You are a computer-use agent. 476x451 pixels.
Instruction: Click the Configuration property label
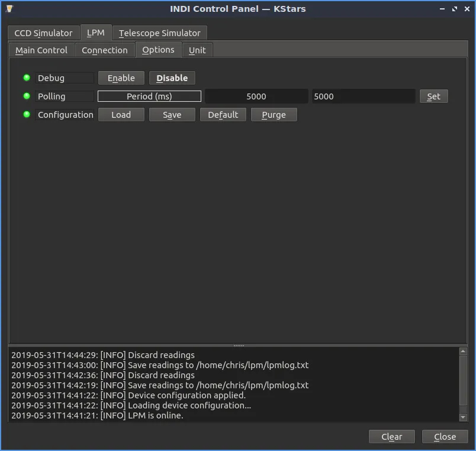pos(65,115)
